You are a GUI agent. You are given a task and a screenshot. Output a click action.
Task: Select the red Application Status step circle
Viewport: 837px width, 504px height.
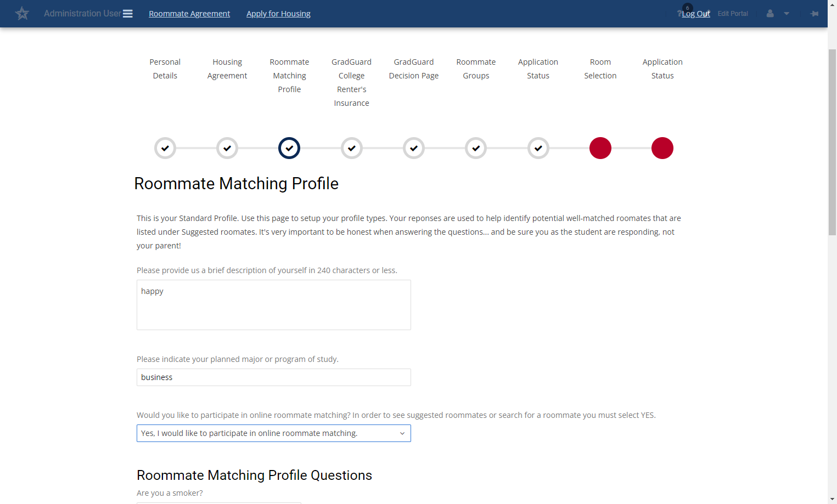[x=662, y=148]
